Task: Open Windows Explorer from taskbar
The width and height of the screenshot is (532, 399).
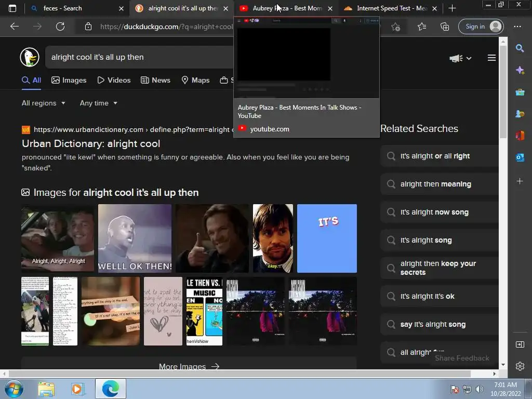Action: [46, 389]
